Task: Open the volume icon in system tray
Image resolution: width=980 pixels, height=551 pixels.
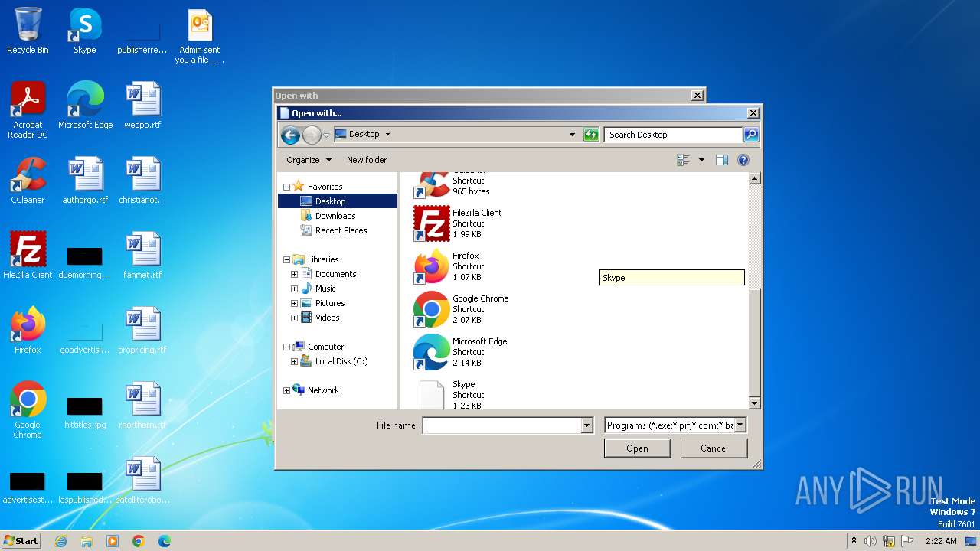Action: (x=871, y=541)
